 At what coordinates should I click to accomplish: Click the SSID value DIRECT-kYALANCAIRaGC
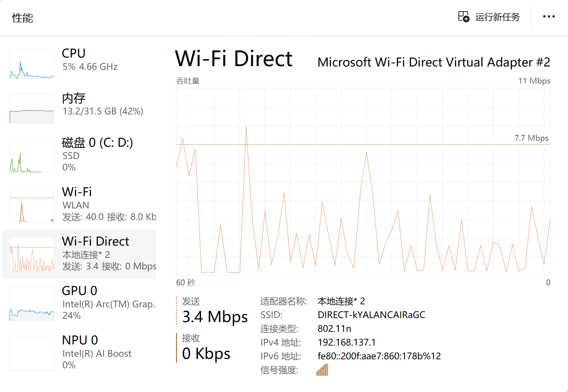click(x=371, y=315)
